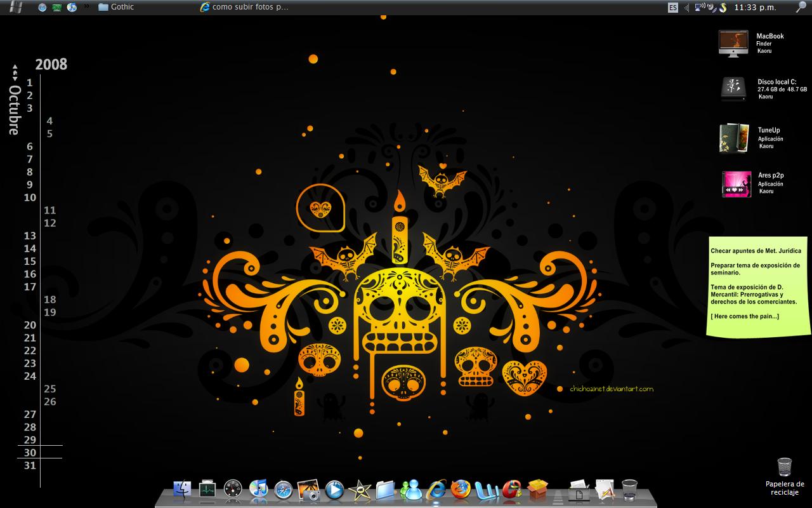Open iMovie star icon in dock

tap(360, 490)
